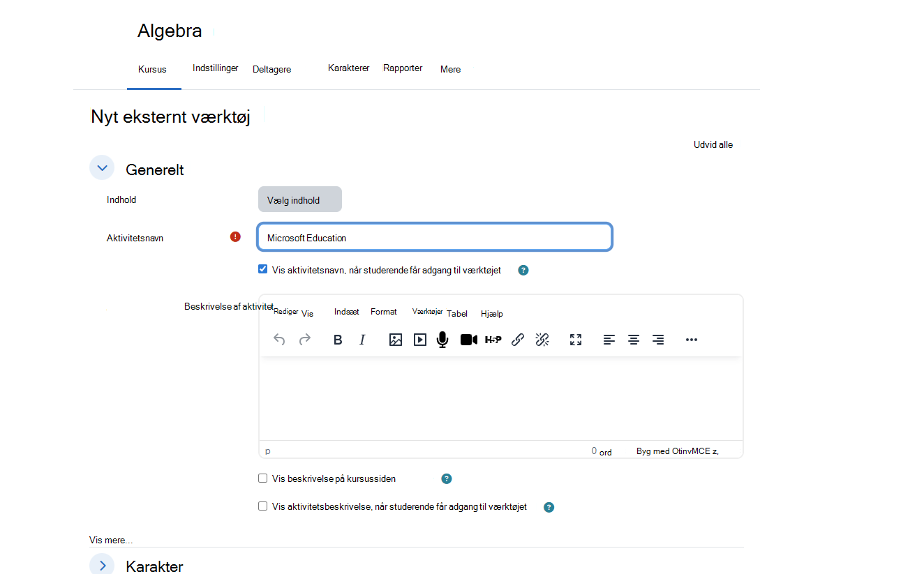The width and height of the screenshot is (924, 574).
Task: Switch to the Indstillinger tab
Action: tap(215, 68)
